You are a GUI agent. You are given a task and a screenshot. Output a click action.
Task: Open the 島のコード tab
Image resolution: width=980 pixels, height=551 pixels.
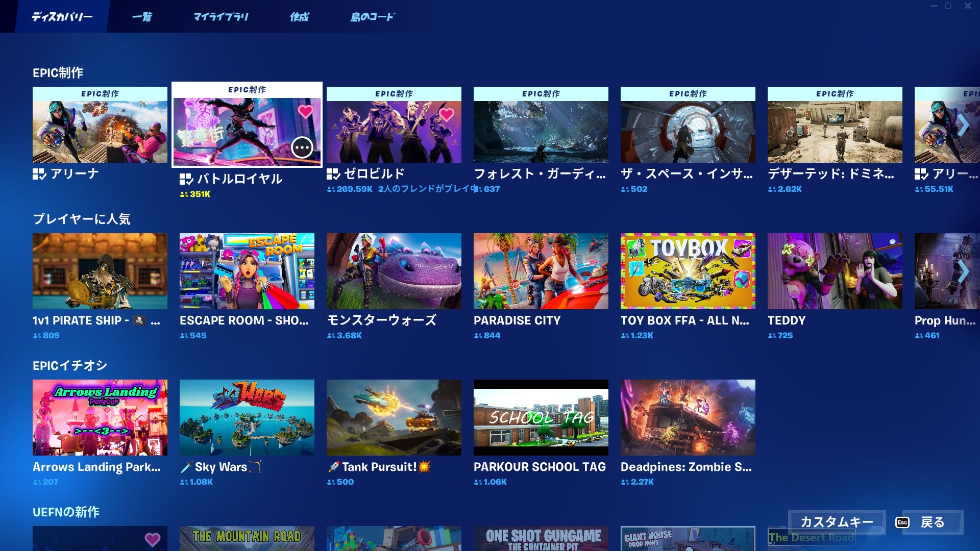tap(372, 16)
